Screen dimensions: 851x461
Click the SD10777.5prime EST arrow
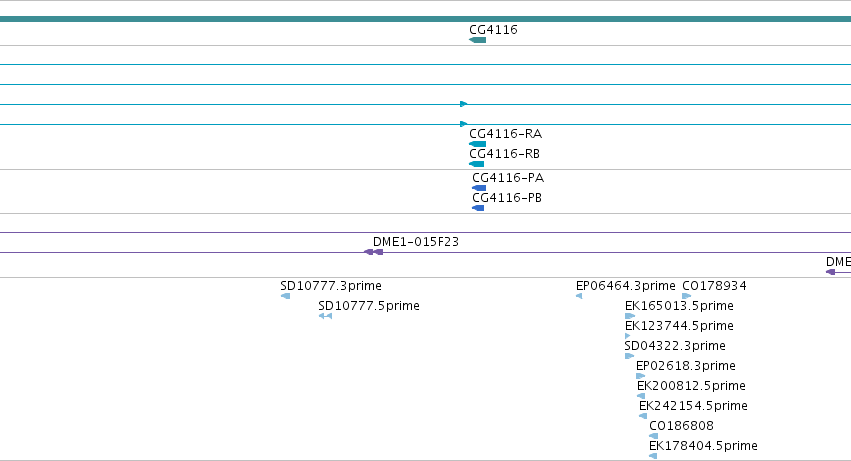[325, 316]
